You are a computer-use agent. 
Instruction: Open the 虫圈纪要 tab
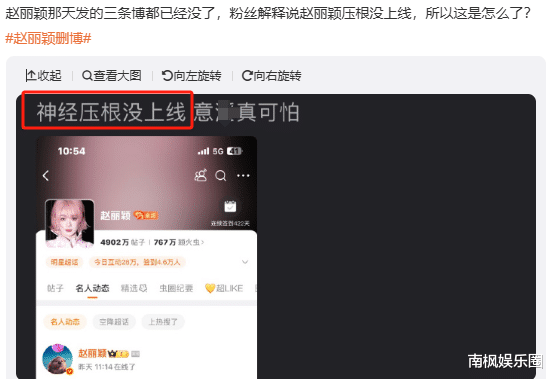coord(176,288)
